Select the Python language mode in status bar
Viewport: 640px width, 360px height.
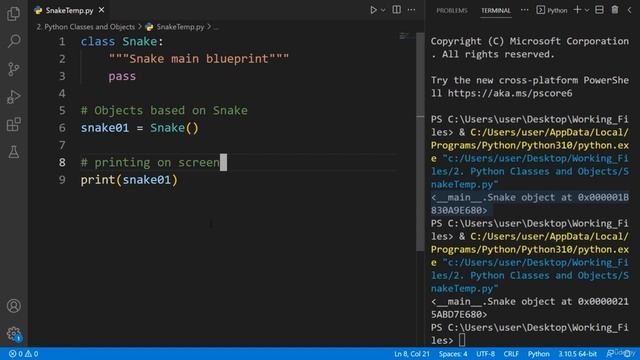(539, 354)
